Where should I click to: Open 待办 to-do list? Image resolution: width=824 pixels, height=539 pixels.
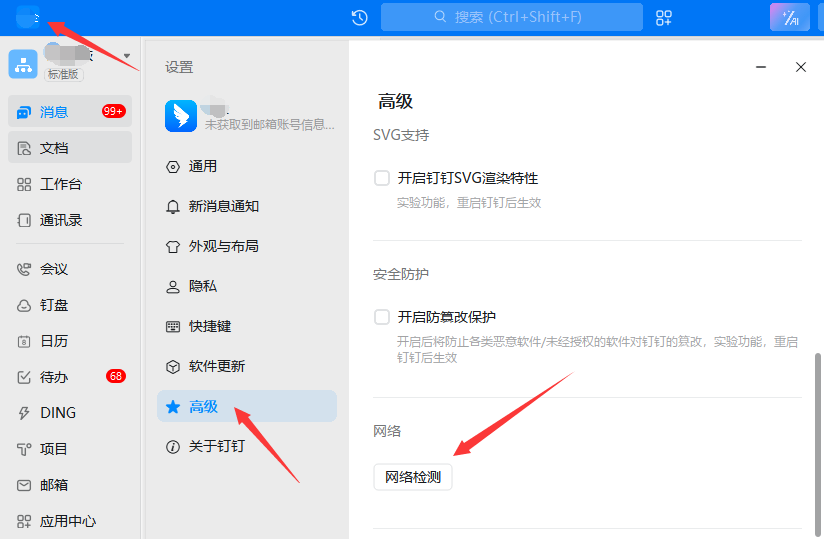[x=70, y=377]
